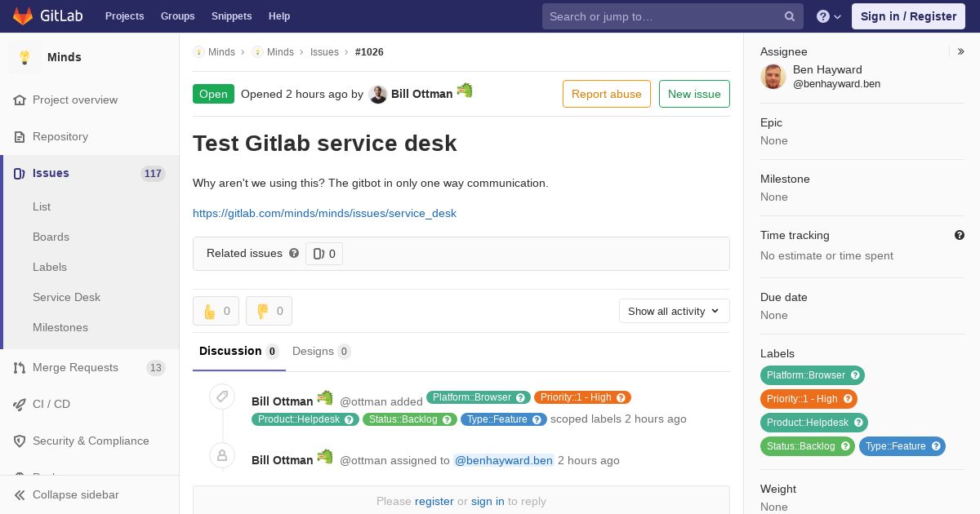This screenshot has width=980, height=514.
Task: Click sidebar Type::Feature label
Action: point(902,446)
